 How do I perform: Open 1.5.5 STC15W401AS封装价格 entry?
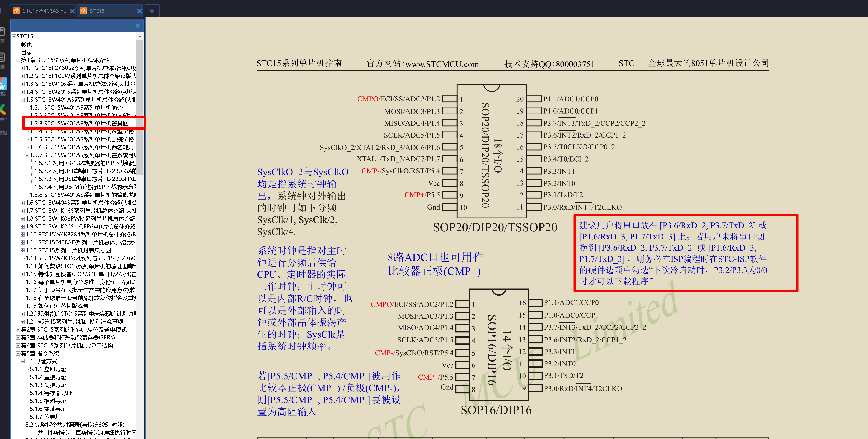click(x=83, y=139)
